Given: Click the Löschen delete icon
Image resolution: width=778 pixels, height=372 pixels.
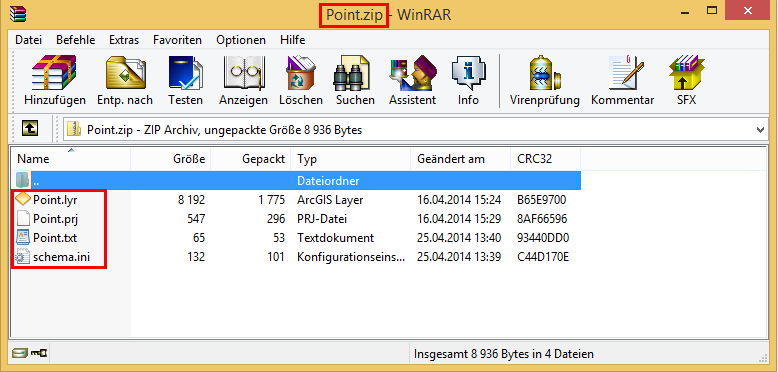Looking at the screenshot, I should (x=301, y=81).
